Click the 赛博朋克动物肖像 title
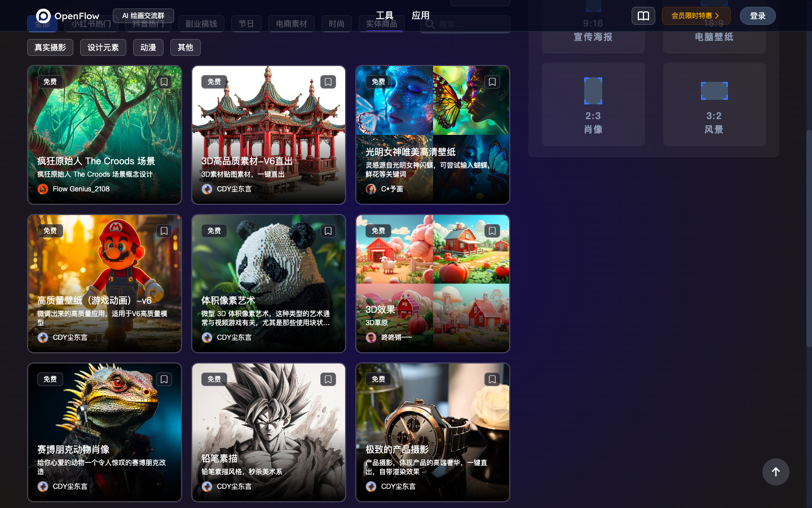Screen dimensions: 812x508 [73, 450]
